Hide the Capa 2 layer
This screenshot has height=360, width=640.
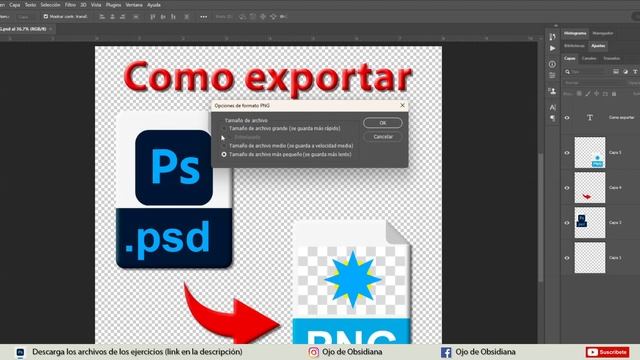pos(567,223)
